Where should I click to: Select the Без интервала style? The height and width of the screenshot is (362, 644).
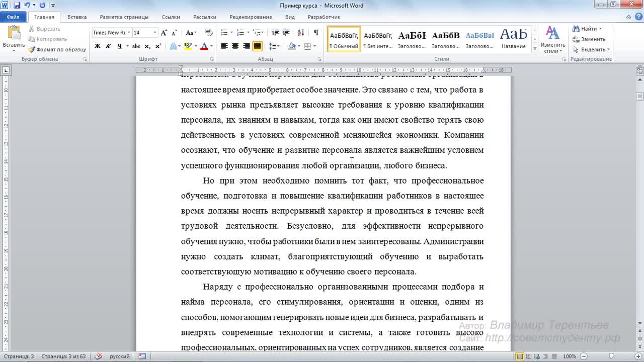click(378, 40)
